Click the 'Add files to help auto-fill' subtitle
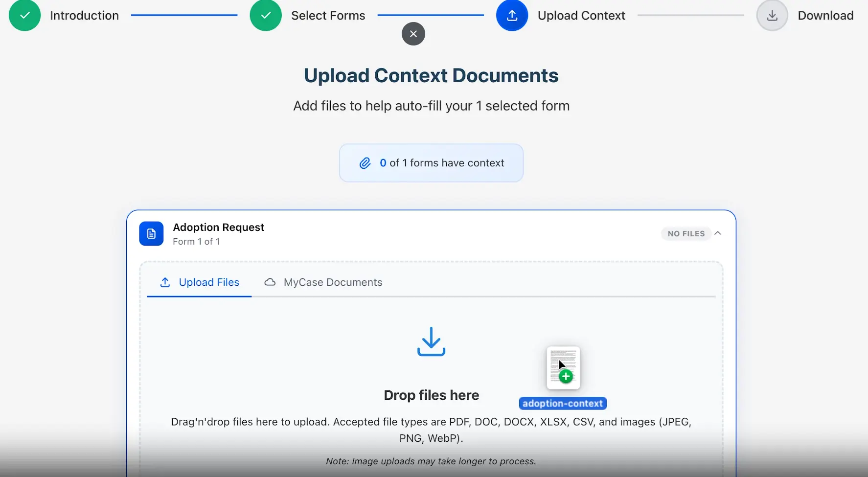 (x=431, y=106)
